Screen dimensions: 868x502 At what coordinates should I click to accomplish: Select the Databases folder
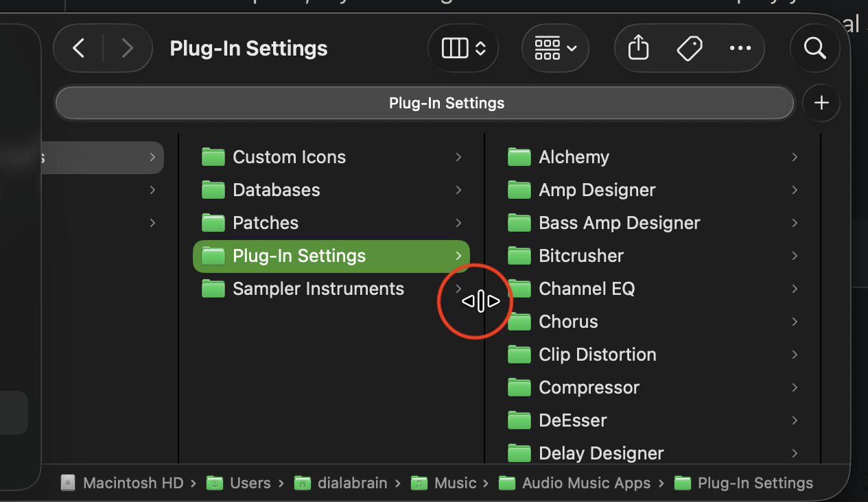(x=276, y=190)
